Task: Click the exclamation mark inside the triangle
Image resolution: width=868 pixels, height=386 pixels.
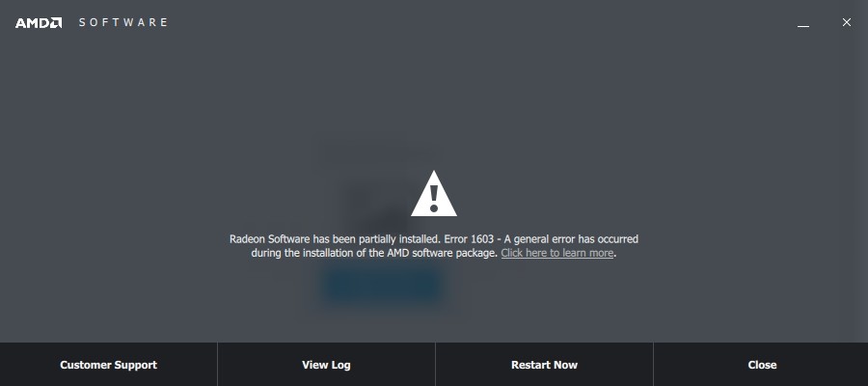Action: pos(434,198)
